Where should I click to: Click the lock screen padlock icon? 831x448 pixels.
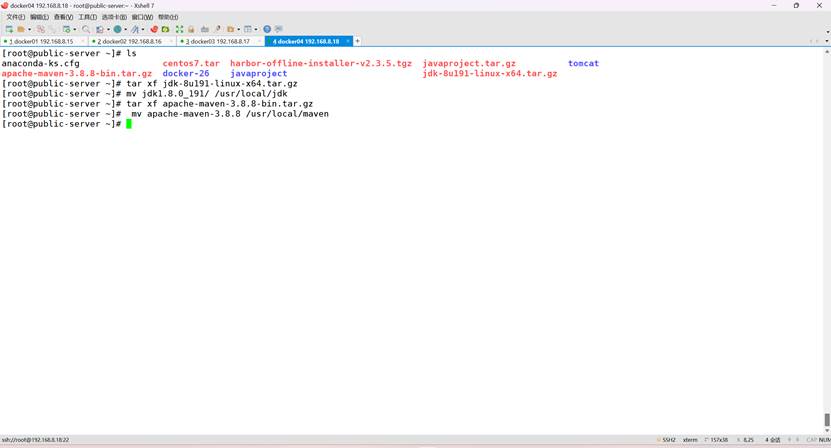[191, 29]
